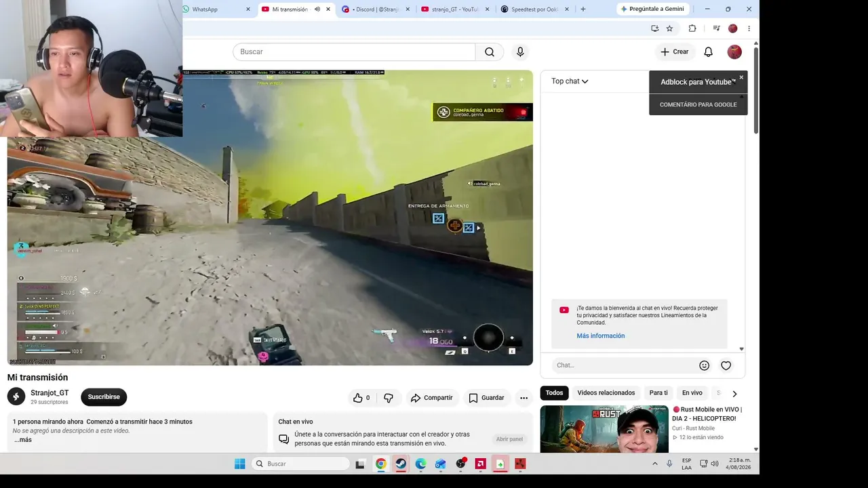Open Chrome media controls icon
The width and height of the screenshot is (868, 488).
[716, 28]
